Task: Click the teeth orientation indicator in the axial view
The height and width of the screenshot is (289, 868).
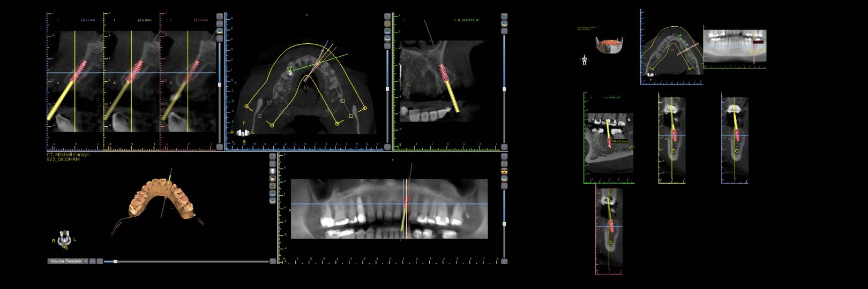Action: click(x=243, y=133)
